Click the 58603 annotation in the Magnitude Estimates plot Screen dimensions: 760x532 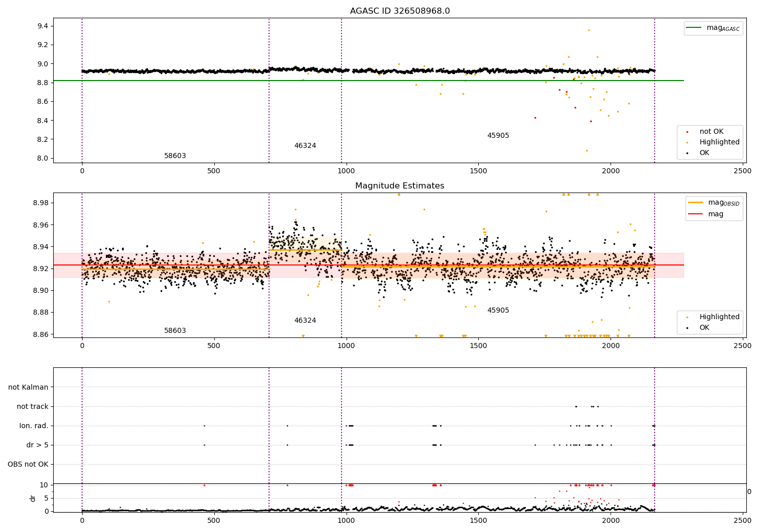coord(175,331)
